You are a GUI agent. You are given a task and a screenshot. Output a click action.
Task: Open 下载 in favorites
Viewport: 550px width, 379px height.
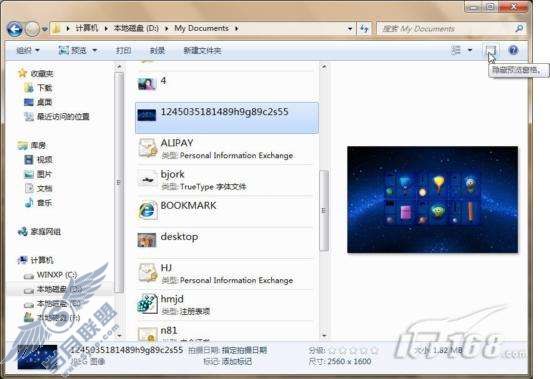(39, 88)
